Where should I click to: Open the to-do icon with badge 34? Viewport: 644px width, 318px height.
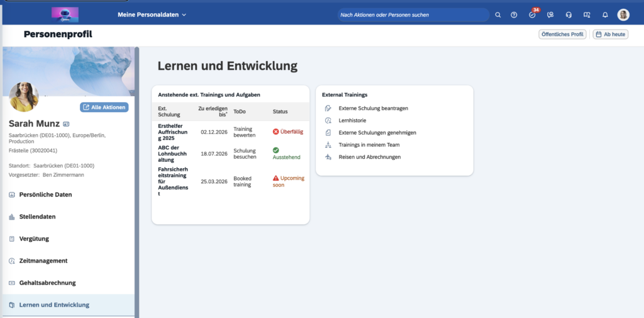(x=532, y=14)
